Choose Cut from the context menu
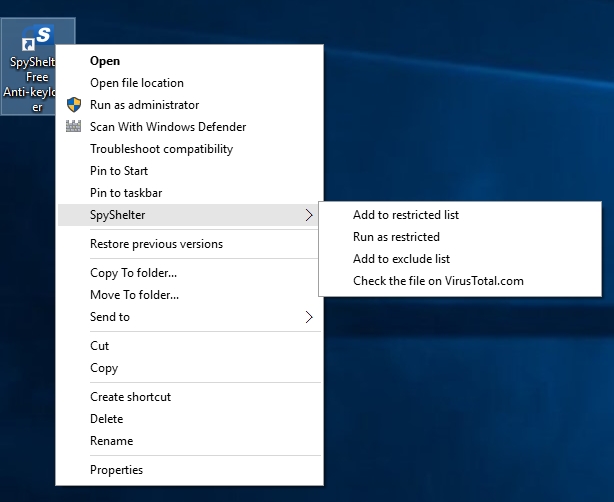The image size is (614, 502). coord(190,346)
